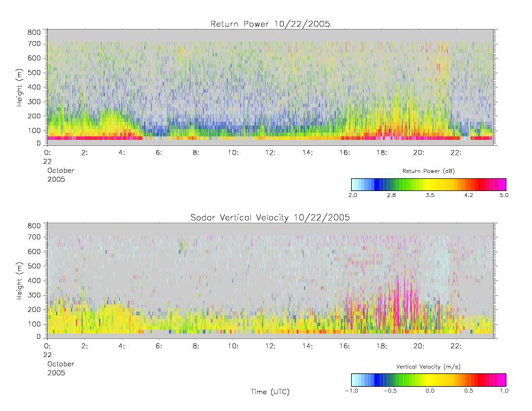Click the Return Power color scale bar
532x411 pixels.
[428, 184]
